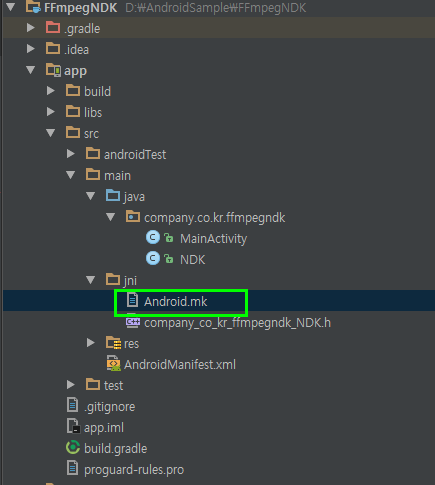The width and height of the screenshot is (435, 485).
Task: Click the green build.gradle icon
Action: pos(73,448)
